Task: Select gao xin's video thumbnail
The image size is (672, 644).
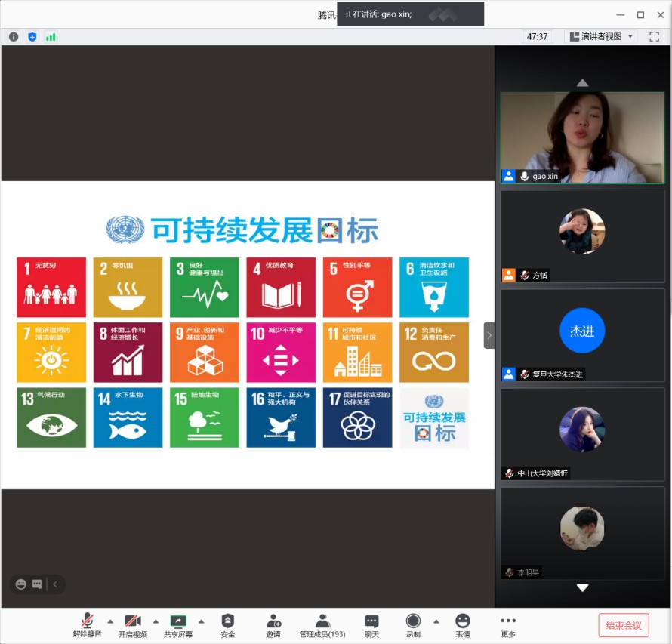Action: pyautogui.click(x=582, y=137)
